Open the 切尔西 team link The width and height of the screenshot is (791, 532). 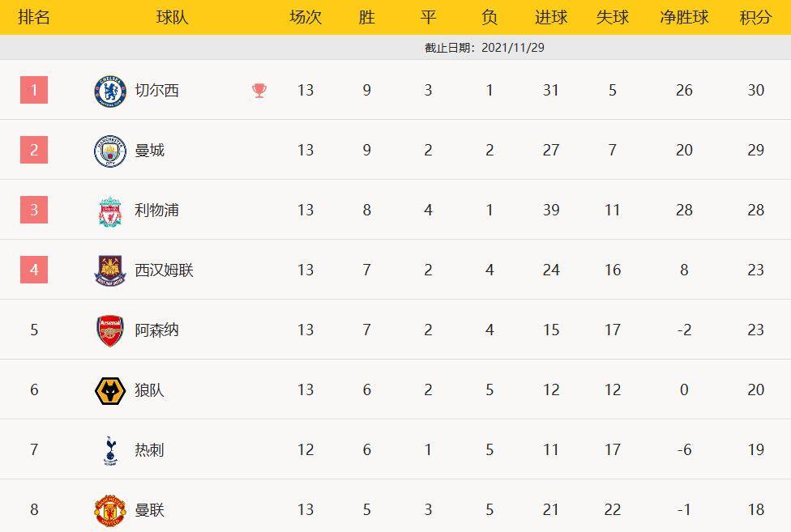[x=157, y=91]
